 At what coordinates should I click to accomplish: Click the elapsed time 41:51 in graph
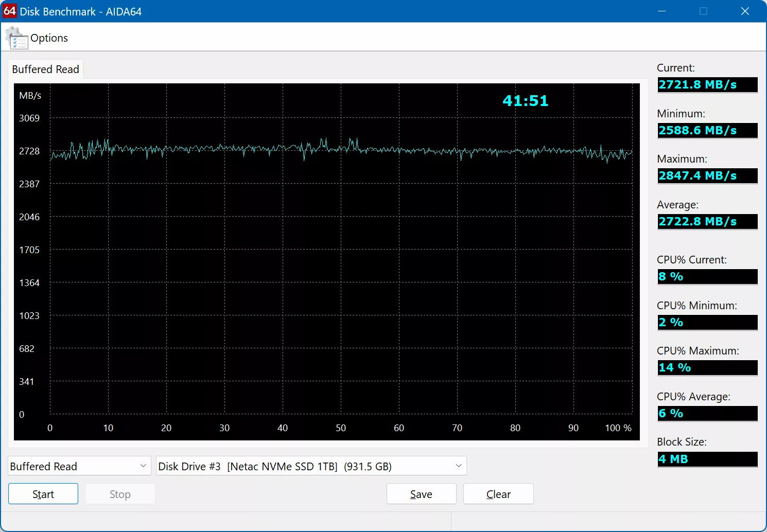pos(526,101)
